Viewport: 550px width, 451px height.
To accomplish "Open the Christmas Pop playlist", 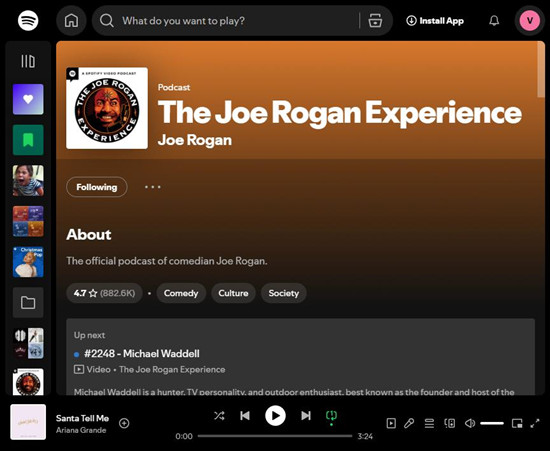I will pos(28,262).
